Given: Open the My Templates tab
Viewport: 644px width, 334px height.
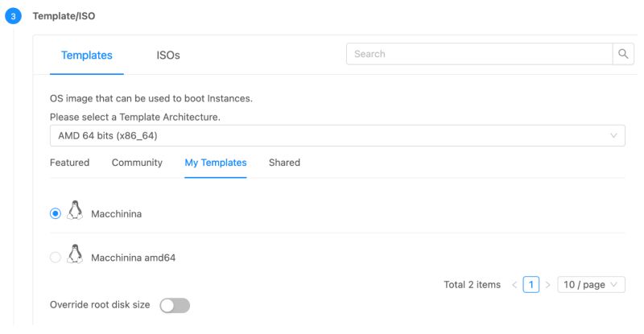Looking at the screenshot, I should (x=216, y=163).
